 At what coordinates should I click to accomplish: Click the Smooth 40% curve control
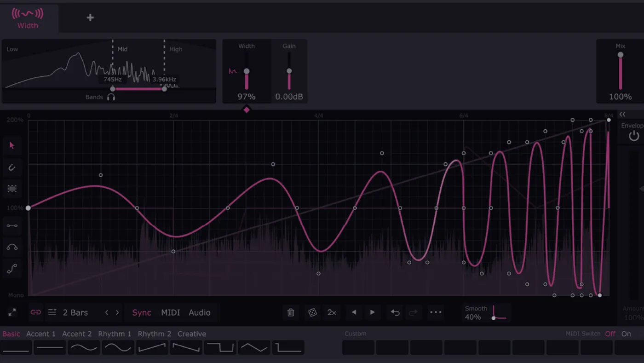click(x=499, y=312)
